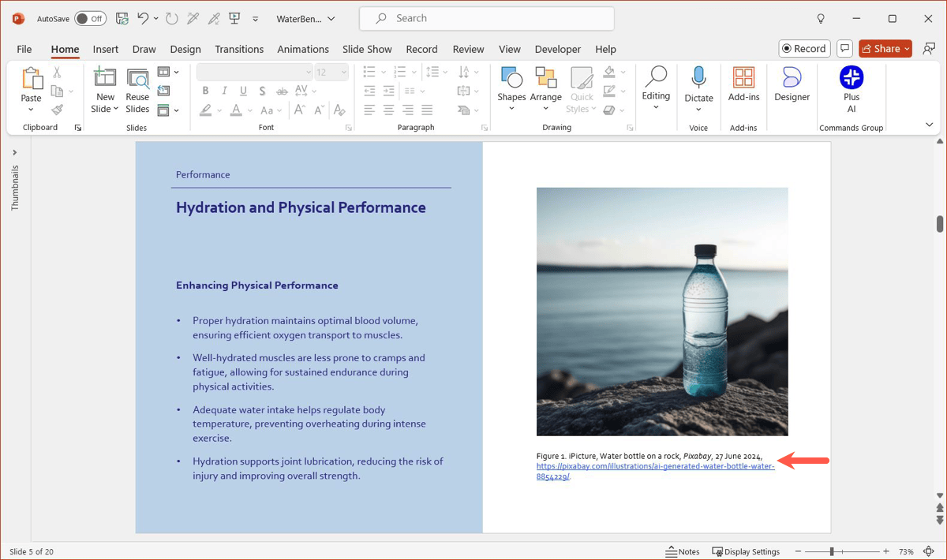Image resolution: width=947 pixels, height=560 pixels.
Task: Click the Redo icon
Action: [171, 18]
